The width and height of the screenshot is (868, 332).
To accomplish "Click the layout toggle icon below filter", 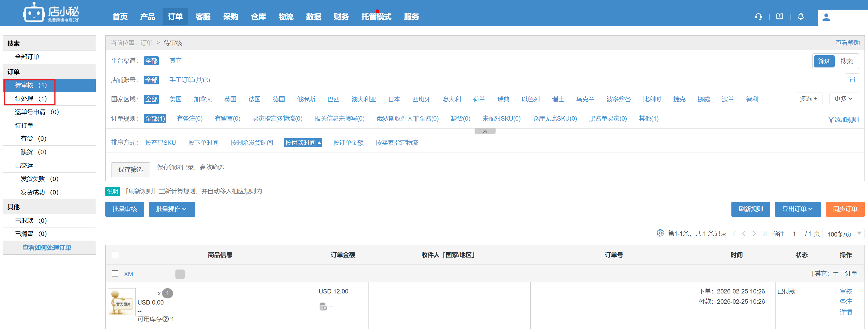I will click(852, 79).
